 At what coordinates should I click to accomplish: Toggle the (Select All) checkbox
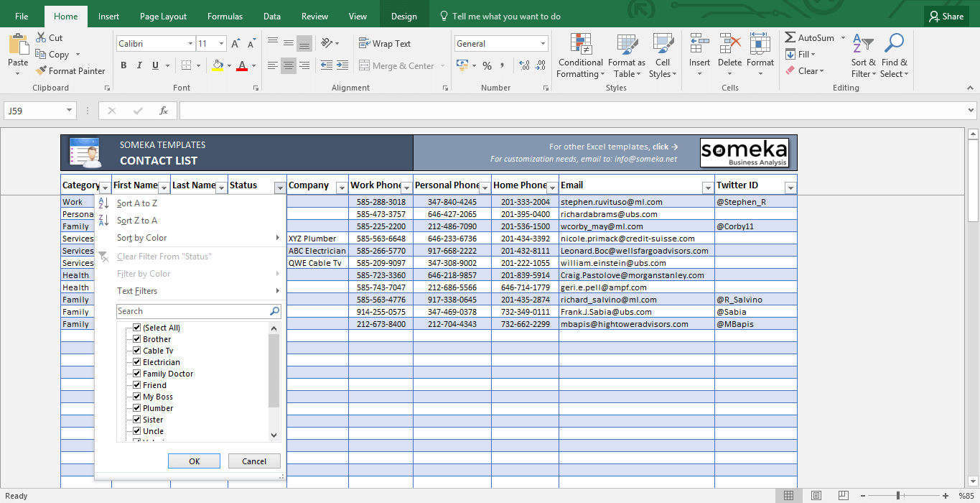136,328
